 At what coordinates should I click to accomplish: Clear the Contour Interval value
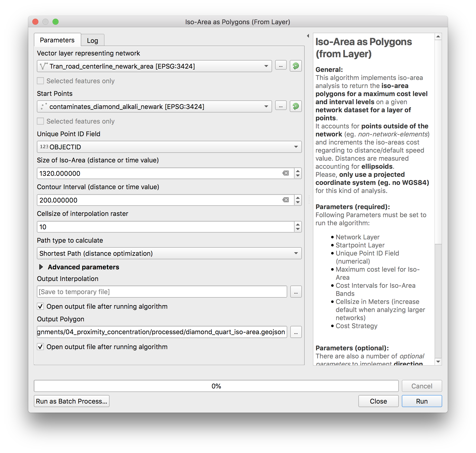pyautogui.click(x=285, y=200)
